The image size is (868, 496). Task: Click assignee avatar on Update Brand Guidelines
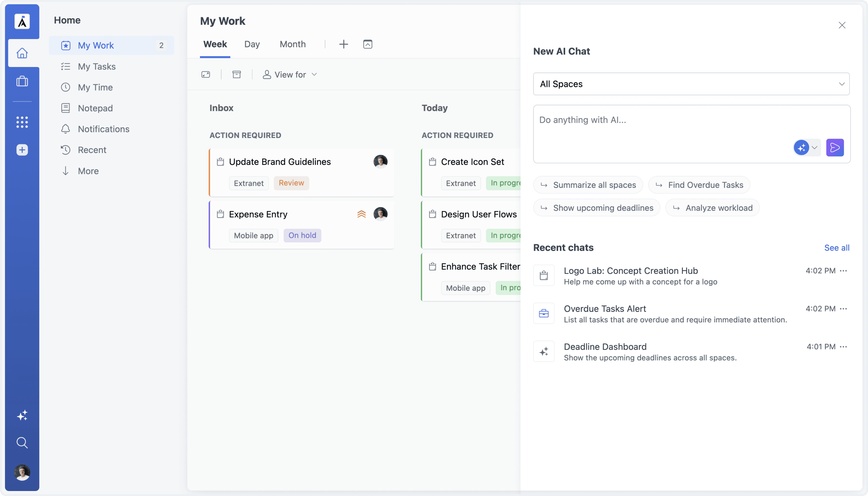click(380, 162)
